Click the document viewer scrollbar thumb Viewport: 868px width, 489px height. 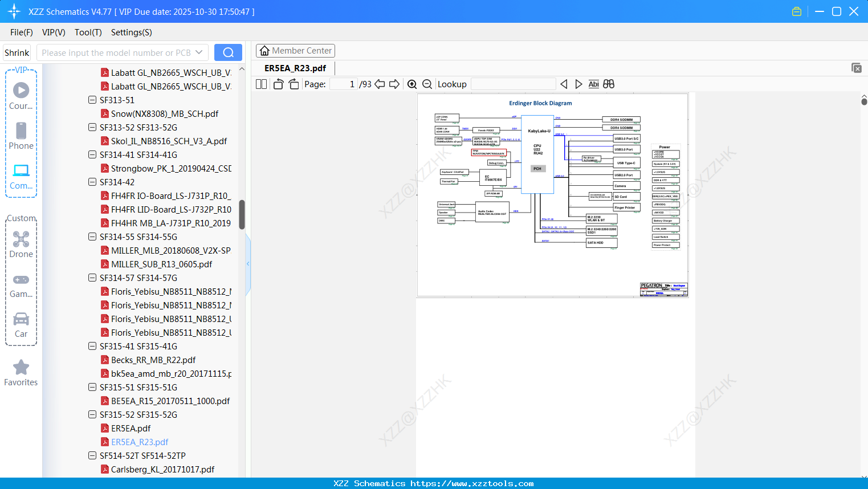coord(864,101)
